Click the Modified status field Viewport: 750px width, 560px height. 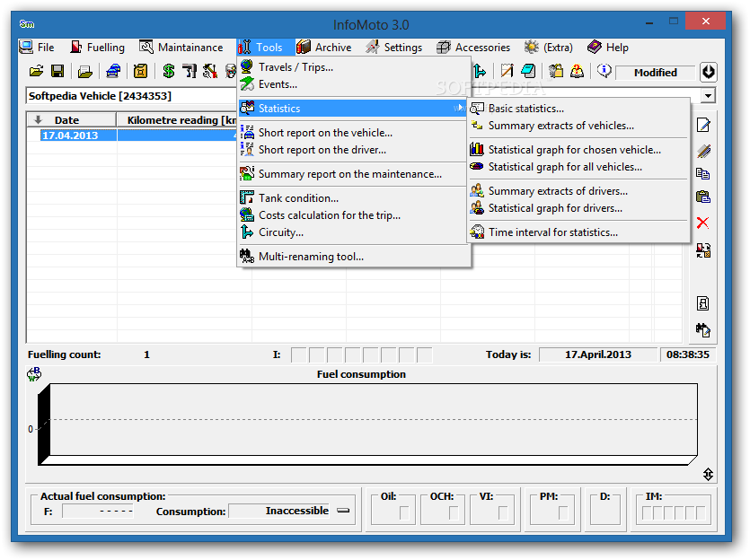(656, 73)
